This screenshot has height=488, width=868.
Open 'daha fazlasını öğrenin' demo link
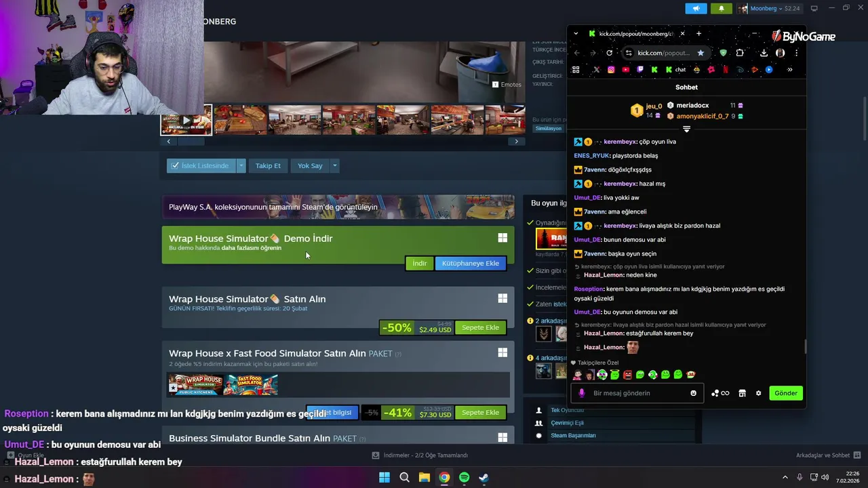(x=251, y=248)
